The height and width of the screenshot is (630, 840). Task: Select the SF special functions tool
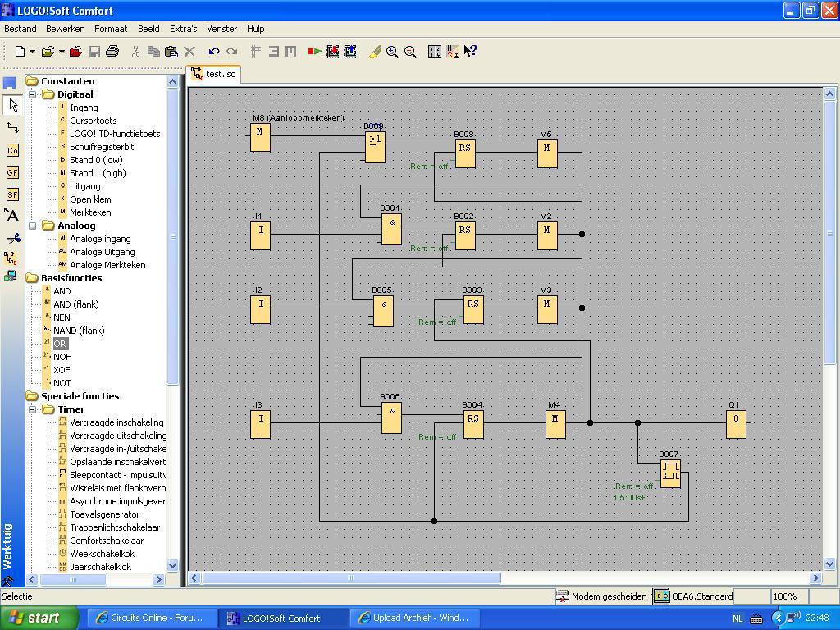(x=12, y=194)
